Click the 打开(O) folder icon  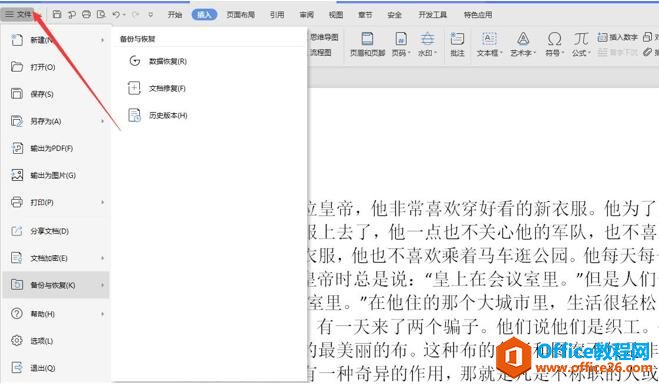pos(17,67)
